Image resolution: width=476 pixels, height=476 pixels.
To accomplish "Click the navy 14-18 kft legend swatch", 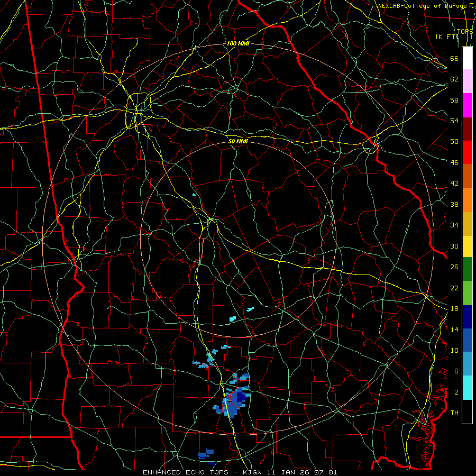I will pyautogui.click(x=467, y=317).
